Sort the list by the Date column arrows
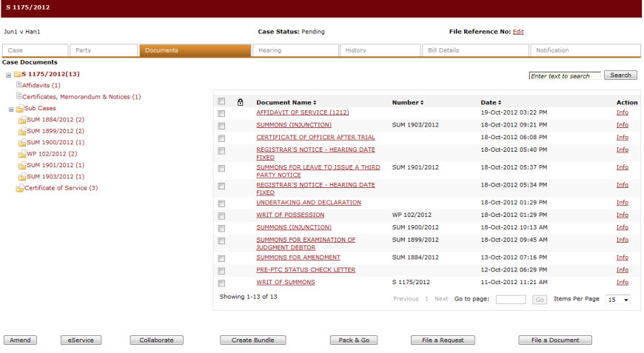Viewport: 644px width, 353px height. click(x=500, y=102)
